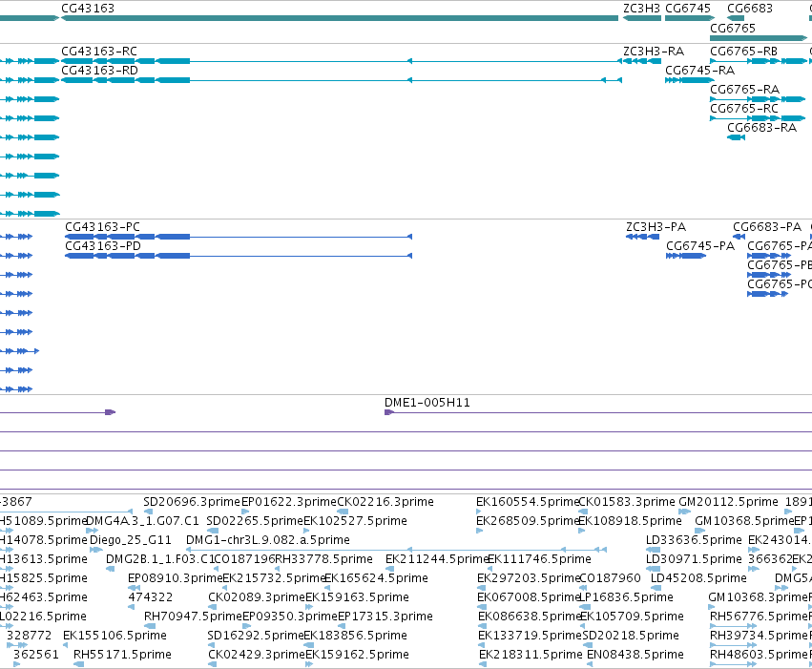
Task: Select EST EP08910.3prime
Action: [175, 578]
